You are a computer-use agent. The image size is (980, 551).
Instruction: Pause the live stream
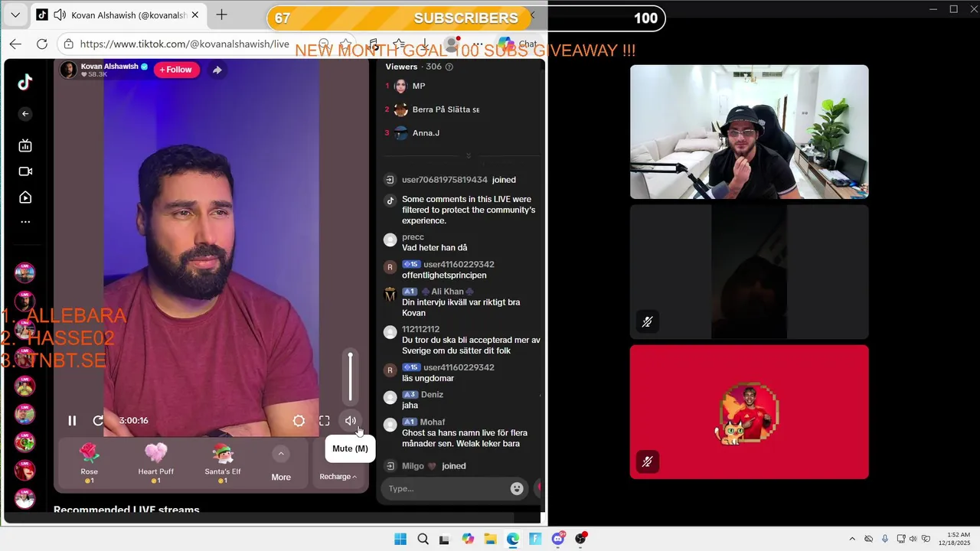(72, 420)
